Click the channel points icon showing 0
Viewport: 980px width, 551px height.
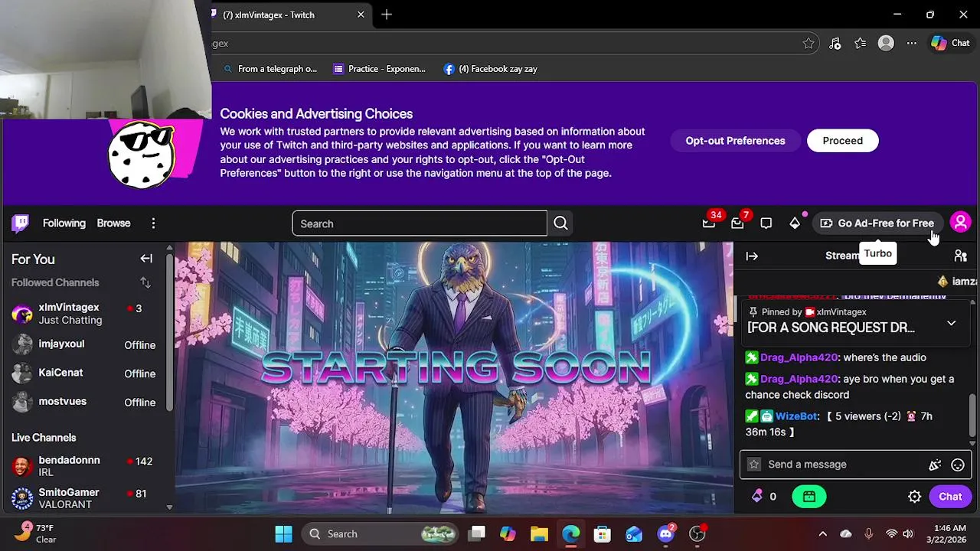pyautogui.click(x=764, y=497)
